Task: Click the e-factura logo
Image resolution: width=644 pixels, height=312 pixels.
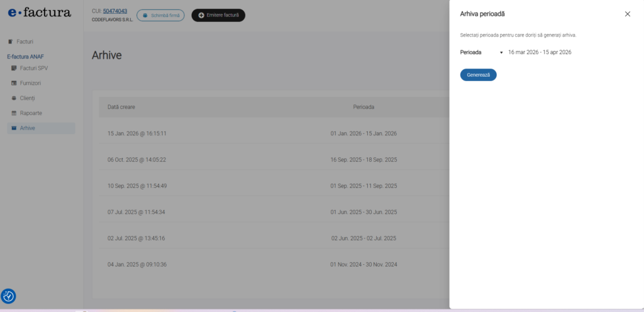Action: tap(40, 12)
